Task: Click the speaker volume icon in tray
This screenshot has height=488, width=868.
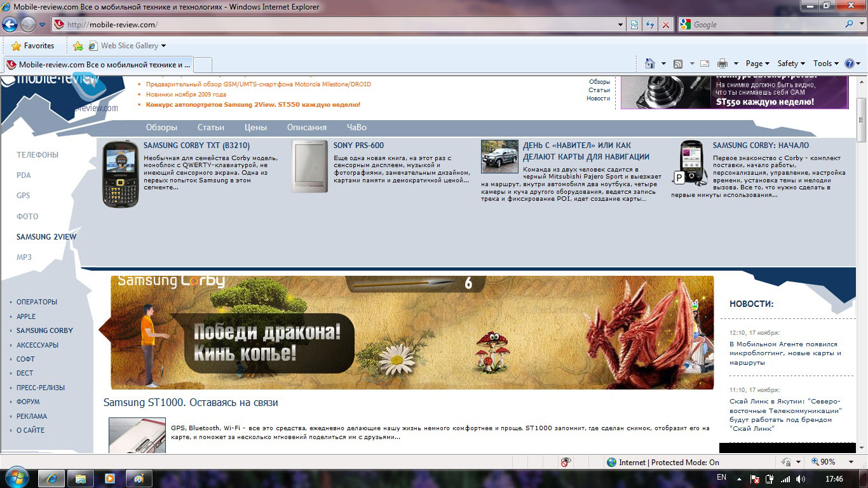Action: click(x=800, y=479)
